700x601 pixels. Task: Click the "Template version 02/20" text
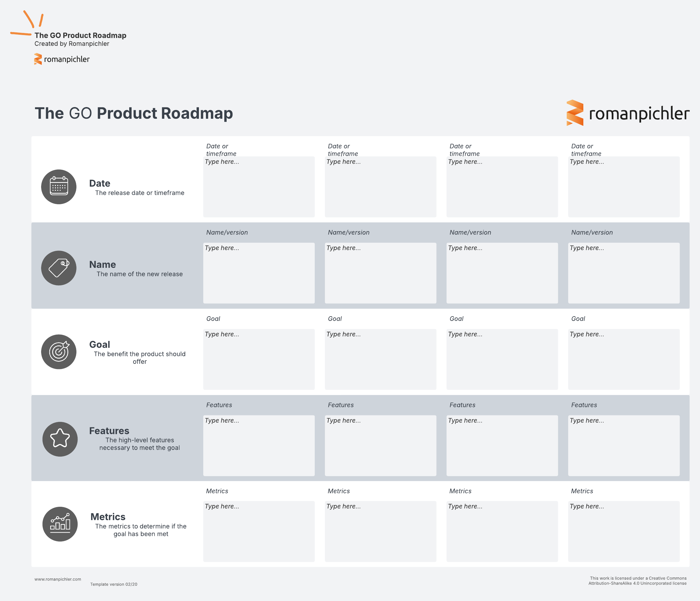click(x=113, y=584)
